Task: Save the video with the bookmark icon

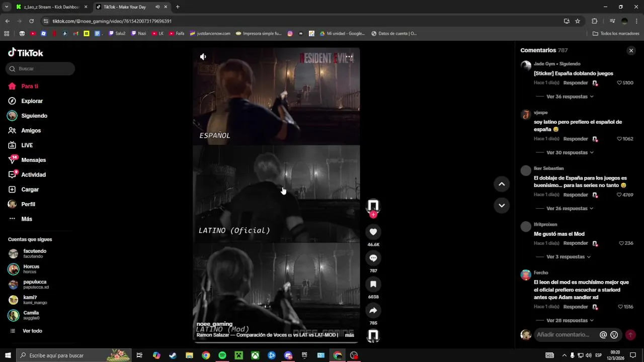Action: 373,284
